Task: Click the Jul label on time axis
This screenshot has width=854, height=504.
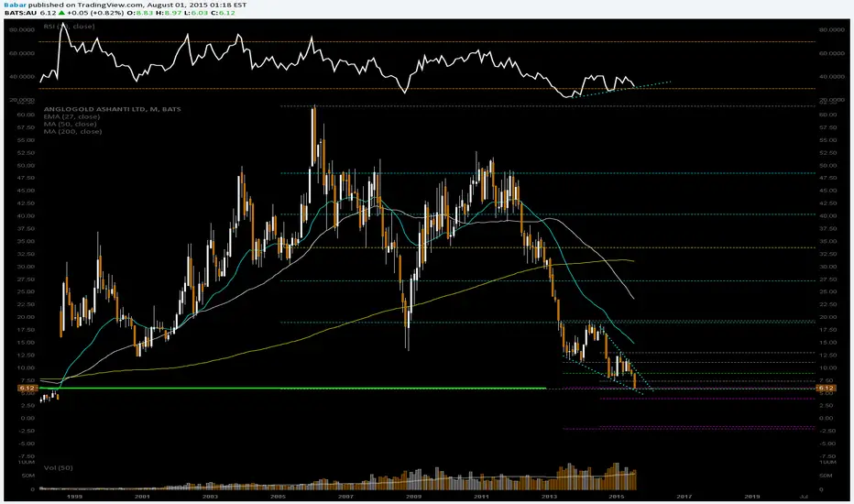Action: coord(804,497)
